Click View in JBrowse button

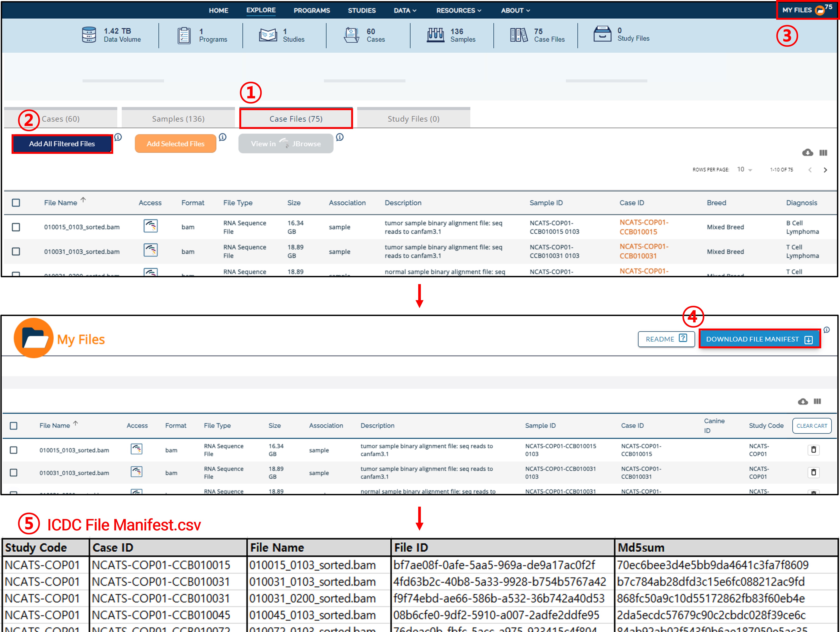click(286, 144)
